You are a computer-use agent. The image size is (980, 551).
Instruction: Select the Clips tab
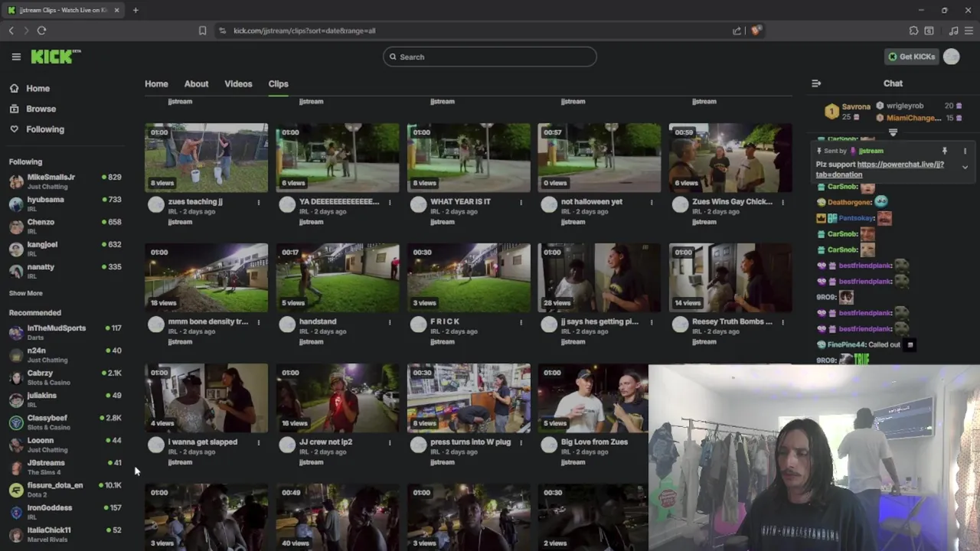[278, 84]
